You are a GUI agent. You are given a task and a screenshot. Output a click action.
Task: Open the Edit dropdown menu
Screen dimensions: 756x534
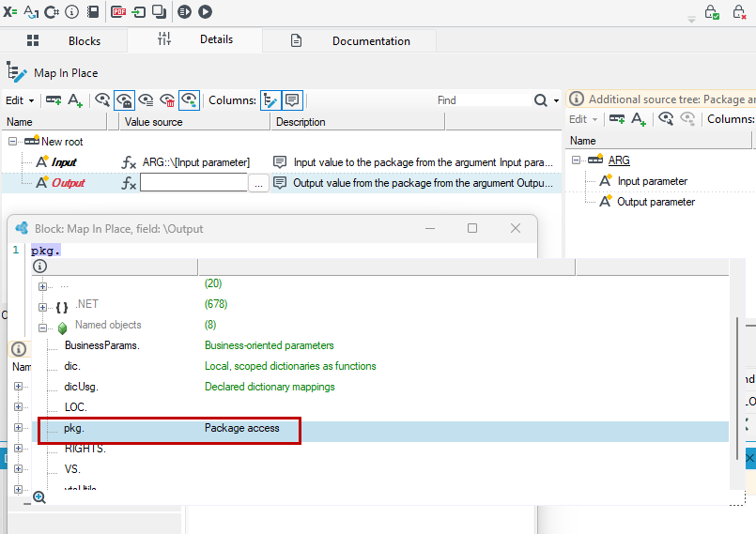point(20,100)
